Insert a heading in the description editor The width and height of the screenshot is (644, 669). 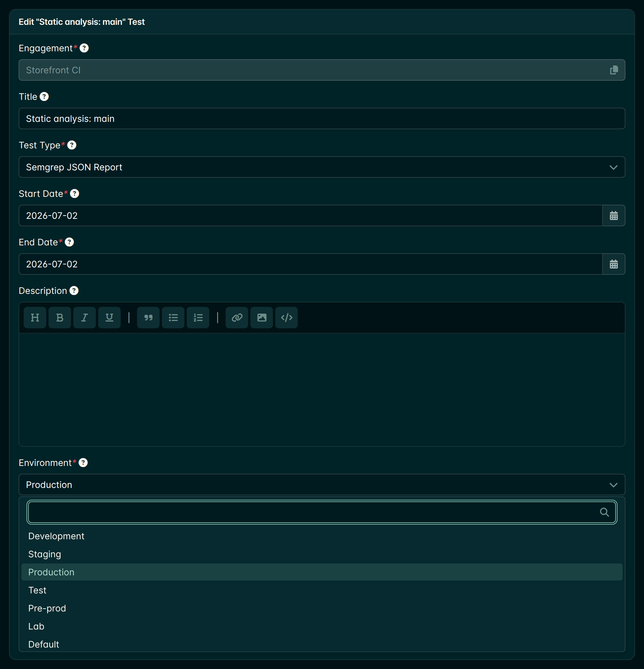pyautogui.click(x=35, y=317)
